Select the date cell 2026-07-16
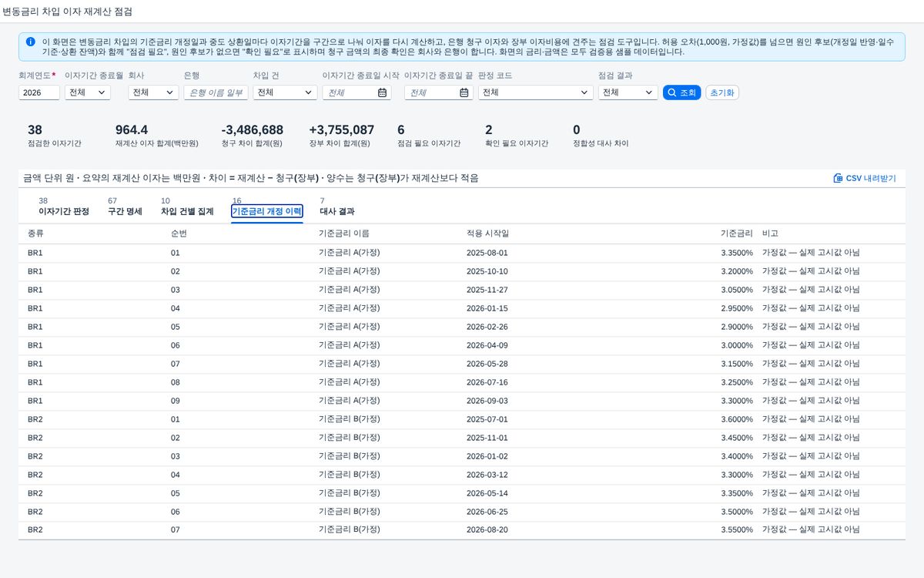Screen dimensions: 924x578 [487, 382]
